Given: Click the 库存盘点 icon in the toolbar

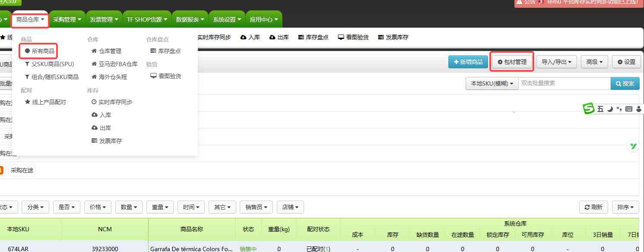Looking at the screenshot, I should coord(301,38).
